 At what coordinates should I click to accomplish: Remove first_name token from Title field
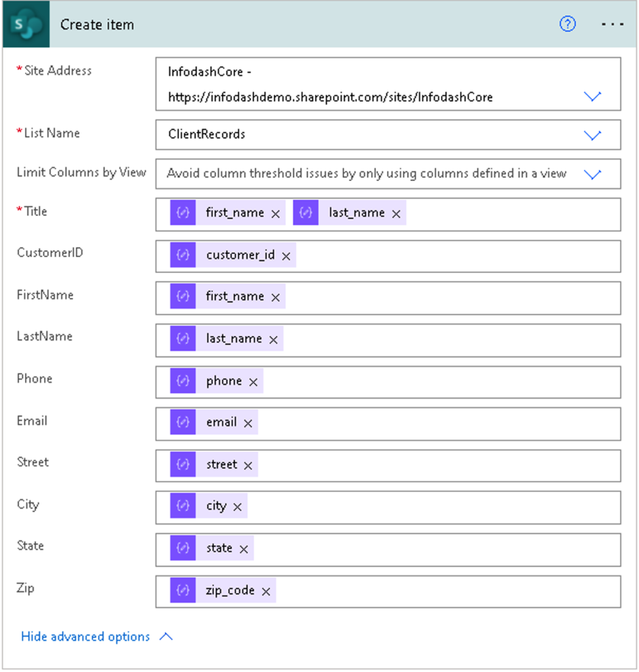[x=275, y=213]
